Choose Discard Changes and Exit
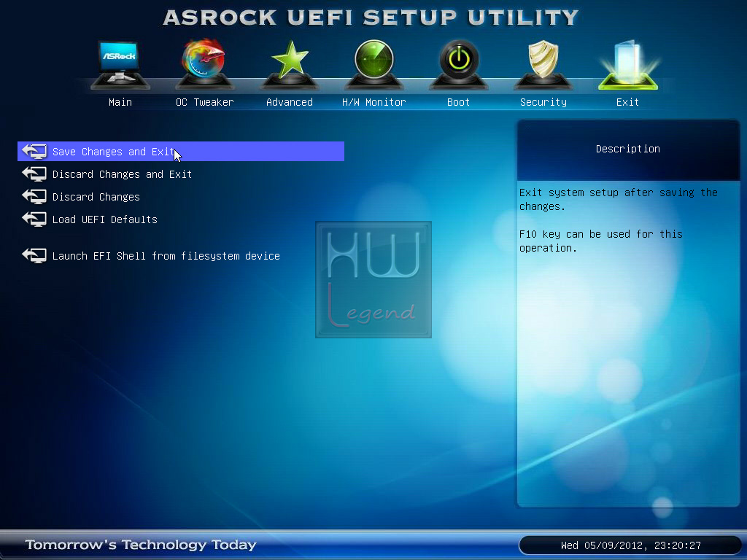The image size is (747, 560). point(122,174)
